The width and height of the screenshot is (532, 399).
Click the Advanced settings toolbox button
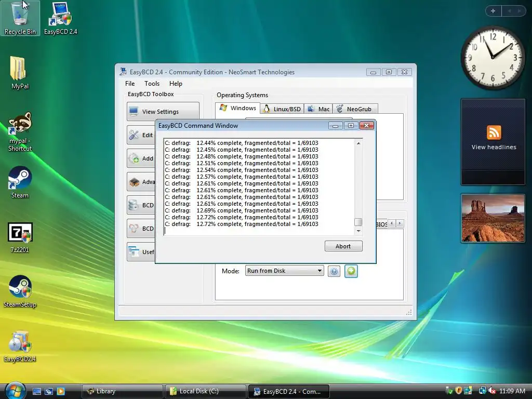tap(141, 182)
